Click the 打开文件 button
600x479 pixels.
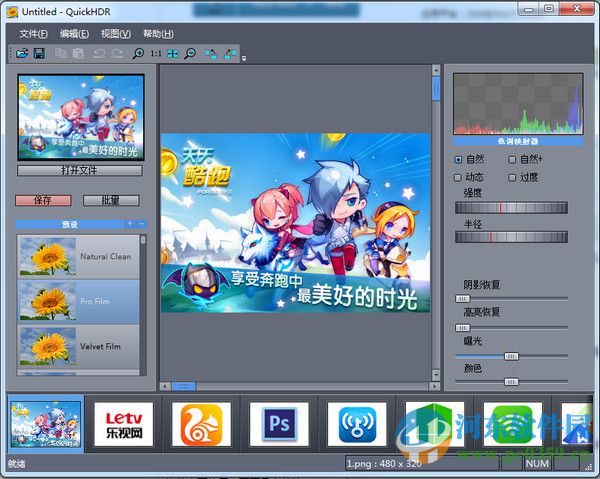[x=80, y=170]
